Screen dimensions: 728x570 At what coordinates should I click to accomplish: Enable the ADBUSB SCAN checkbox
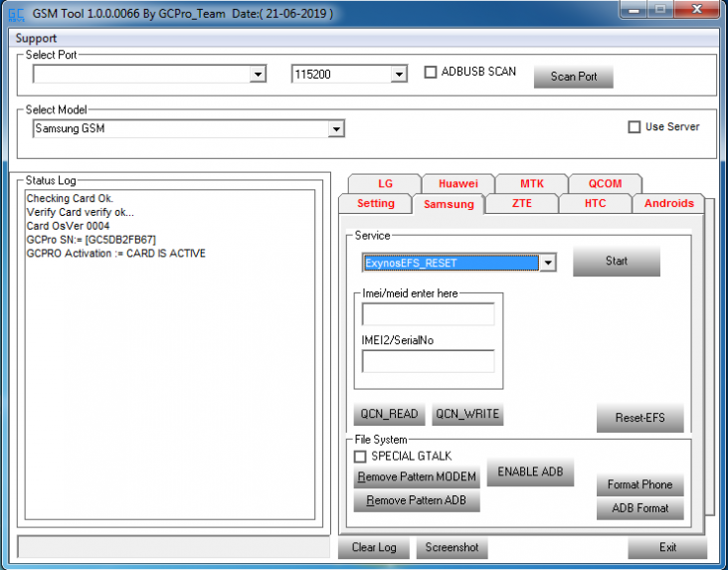431,72
